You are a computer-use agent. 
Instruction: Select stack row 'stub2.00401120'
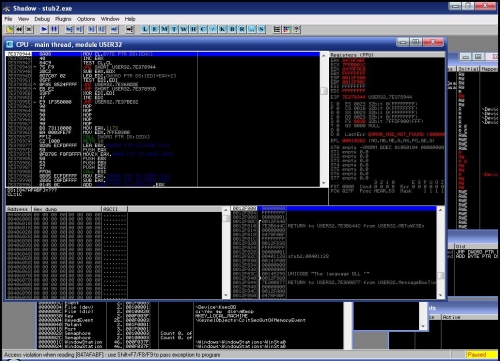pos(334,256)
